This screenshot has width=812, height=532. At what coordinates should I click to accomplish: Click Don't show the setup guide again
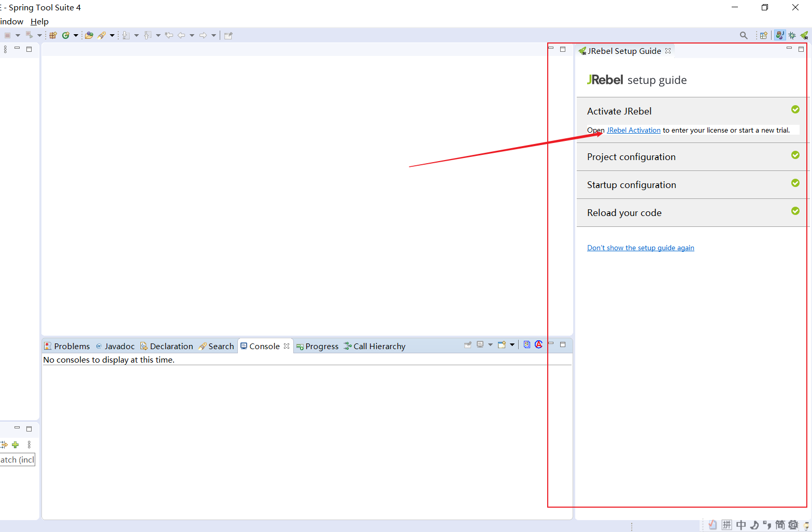click(x=640, y=248)
